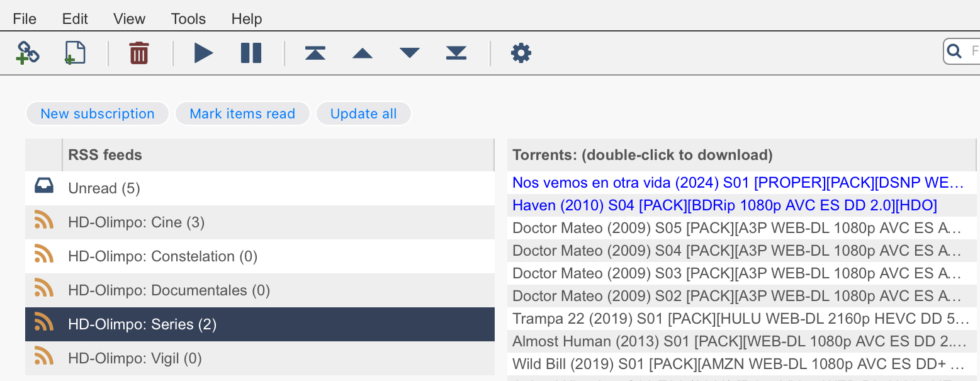Click the New subscription button
This screenshot has height=381, width=980.
click(98, 113)
